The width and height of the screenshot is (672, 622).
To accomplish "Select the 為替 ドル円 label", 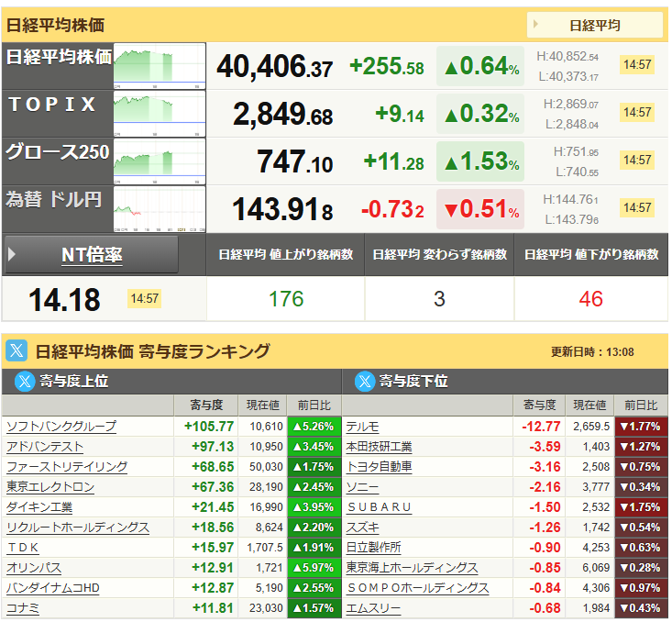I will 53,199.
